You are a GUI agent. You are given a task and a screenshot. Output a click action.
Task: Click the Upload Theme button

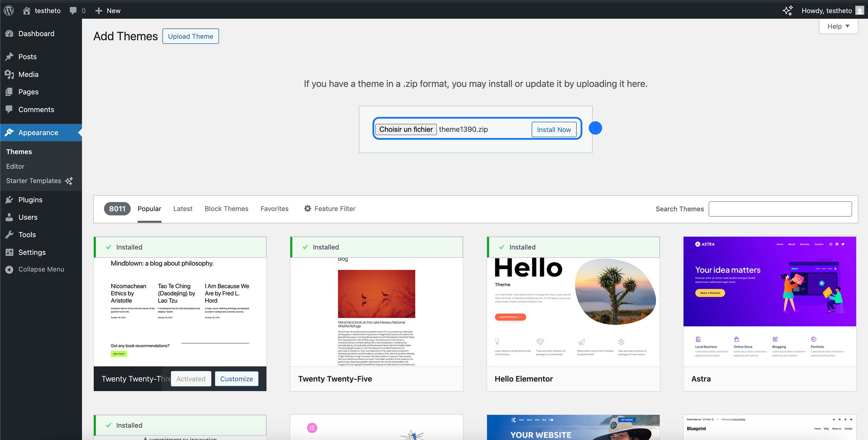[x=191, y=36]
